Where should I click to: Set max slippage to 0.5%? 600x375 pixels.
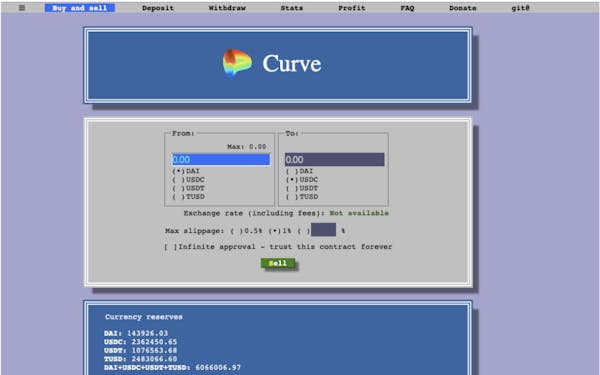point(246,231)
